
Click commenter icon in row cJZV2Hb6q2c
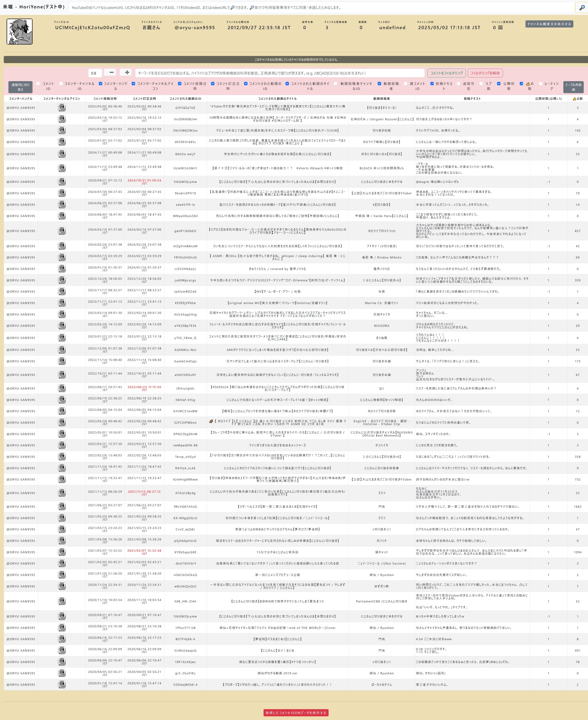pos(62,269)
